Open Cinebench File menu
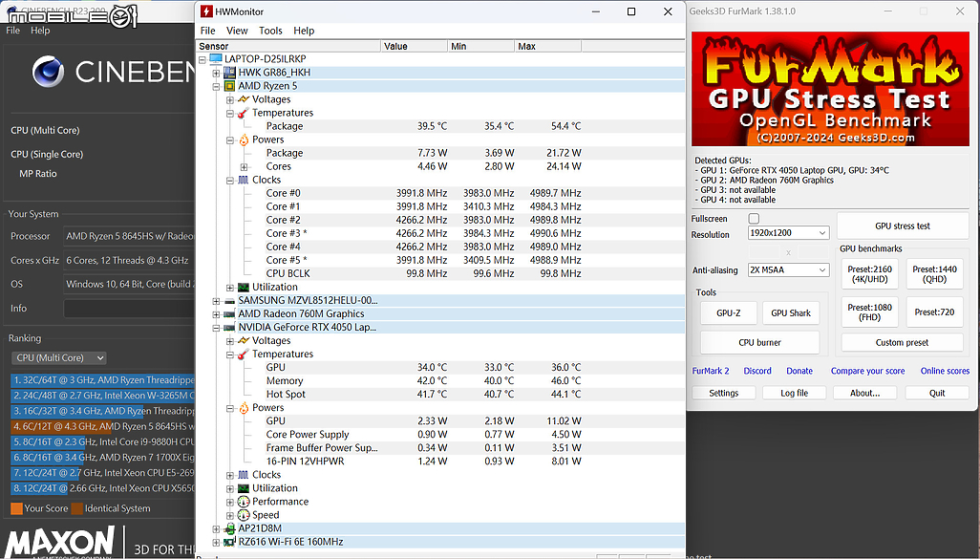The image size is (980, 559). (x=13, y=30)
